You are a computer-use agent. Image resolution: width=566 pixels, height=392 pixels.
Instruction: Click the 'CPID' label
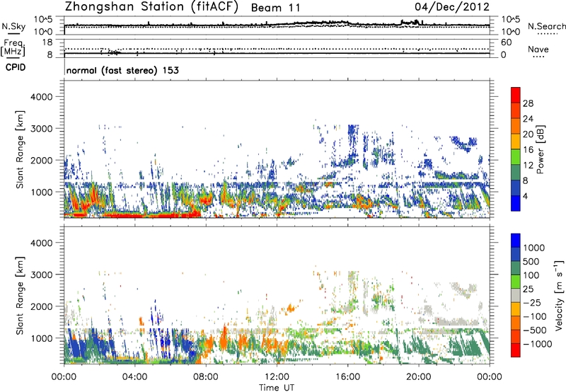(x=16, y=67)
